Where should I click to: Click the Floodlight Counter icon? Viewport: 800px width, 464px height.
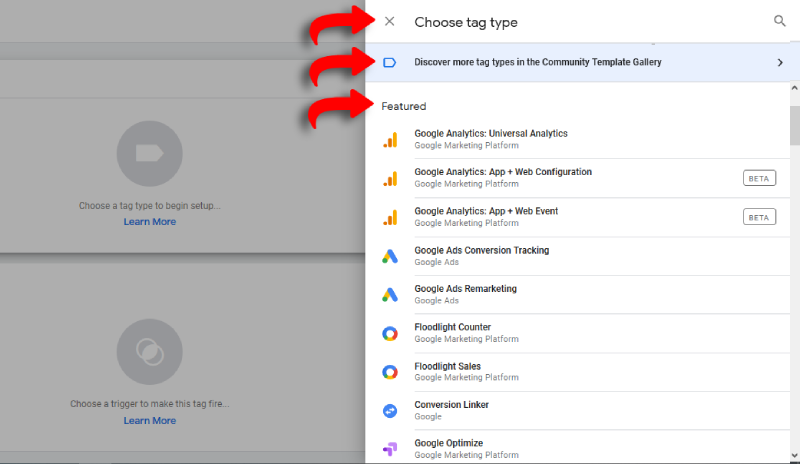point(390,334)
